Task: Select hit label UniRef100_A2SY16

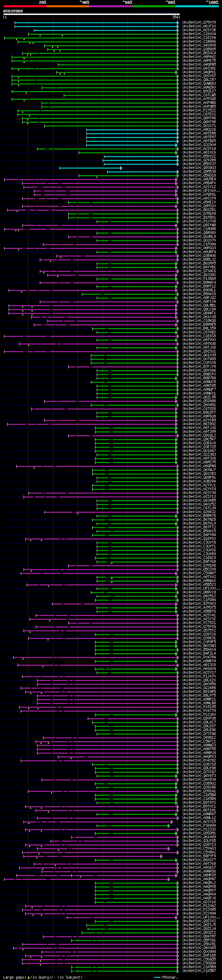Action: point(199,902)
